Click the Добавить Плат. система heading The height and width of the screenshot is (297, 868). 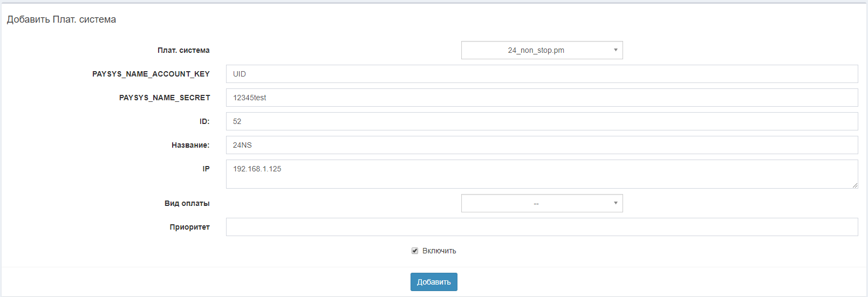click(x=61, y=19)
